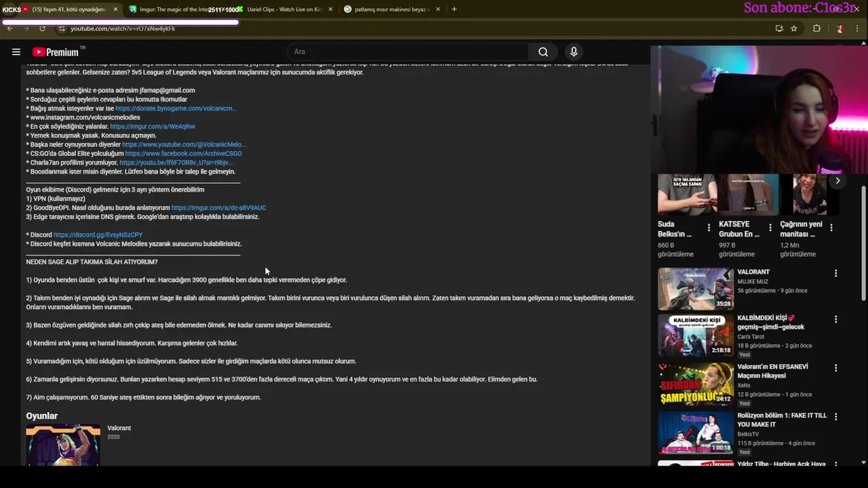This screenshot has width=868, height=488.
Task: Open the XeNs channel name
Action: pos(744,385)
